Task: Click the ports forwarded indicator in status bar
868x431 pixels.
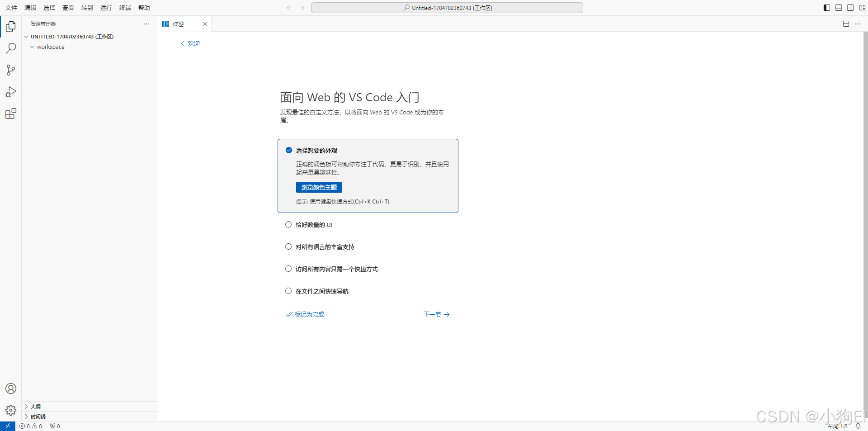Action: click(55, 426)
